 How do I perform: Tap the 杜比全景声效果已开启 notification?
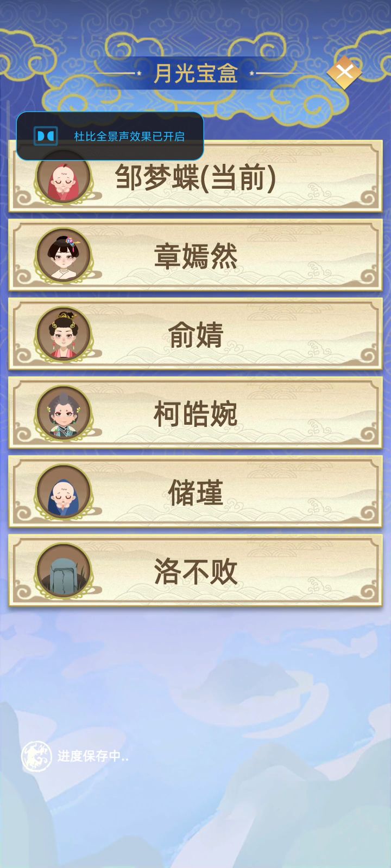[110, 136]
